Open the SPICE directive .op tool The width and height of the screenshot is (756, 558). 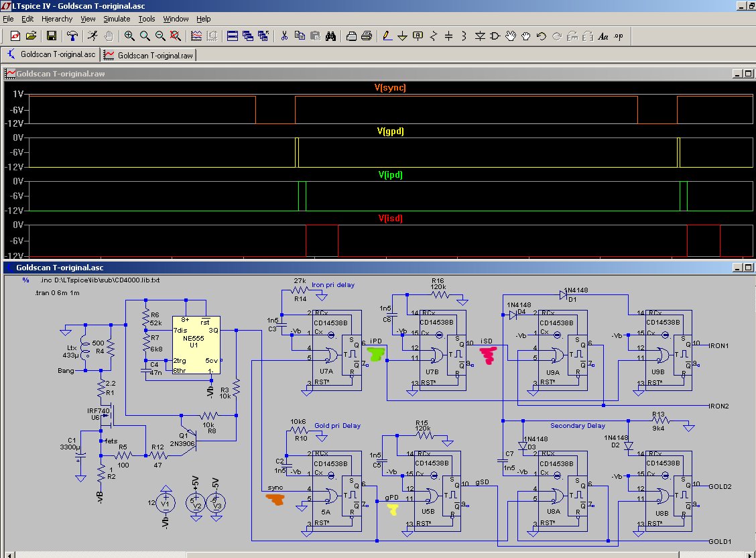(619, 36)
